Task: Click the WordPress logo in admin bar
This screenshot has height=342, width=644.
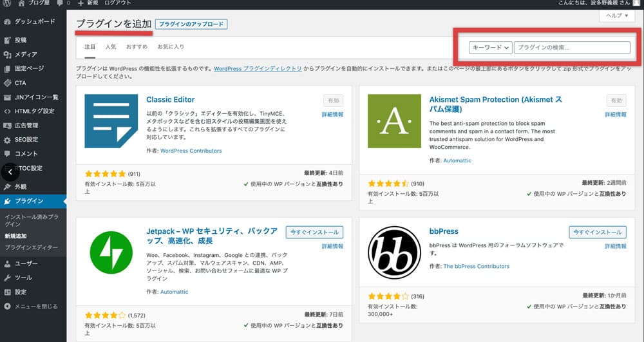Action: (x=7, y=3)
